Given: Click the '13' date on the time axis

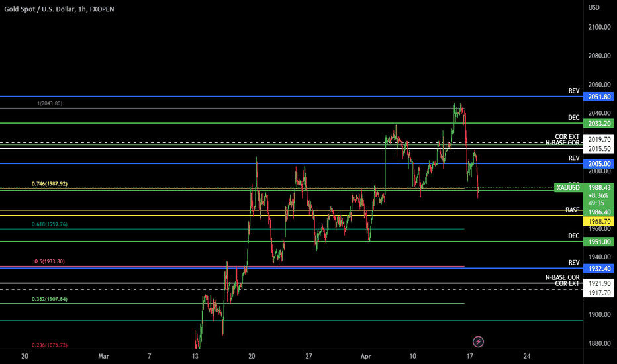Looking at the screenshot, I should 195,357.
